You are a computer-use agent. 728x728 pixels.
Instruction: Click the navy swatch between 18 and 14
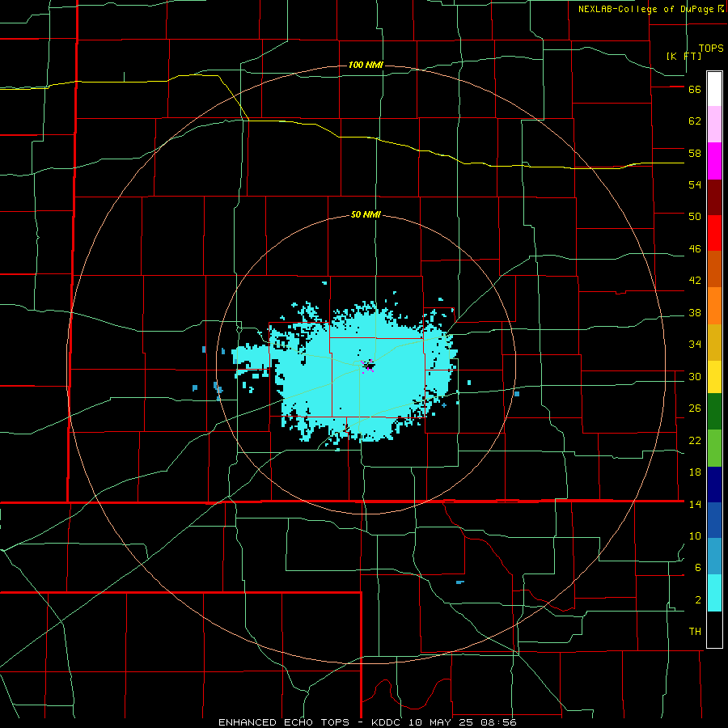coord(714,485)
